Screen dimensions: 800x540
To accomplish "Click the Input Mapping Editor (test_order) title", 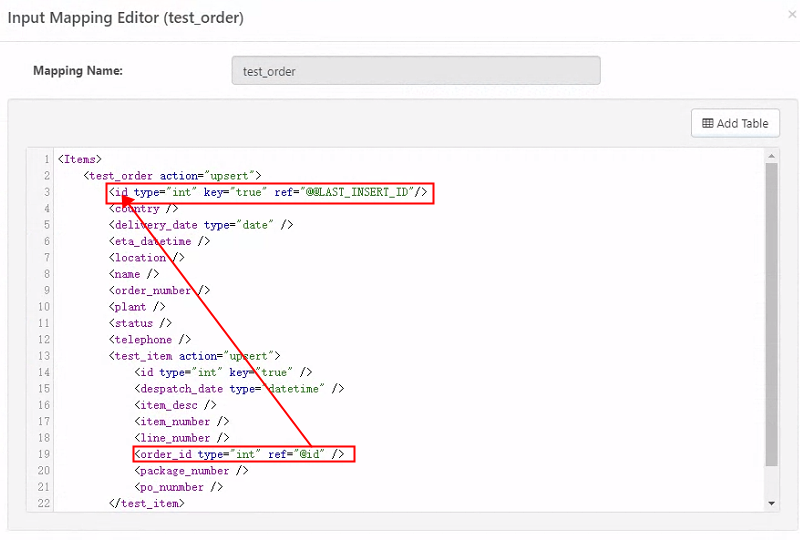I will coord(126,18).
